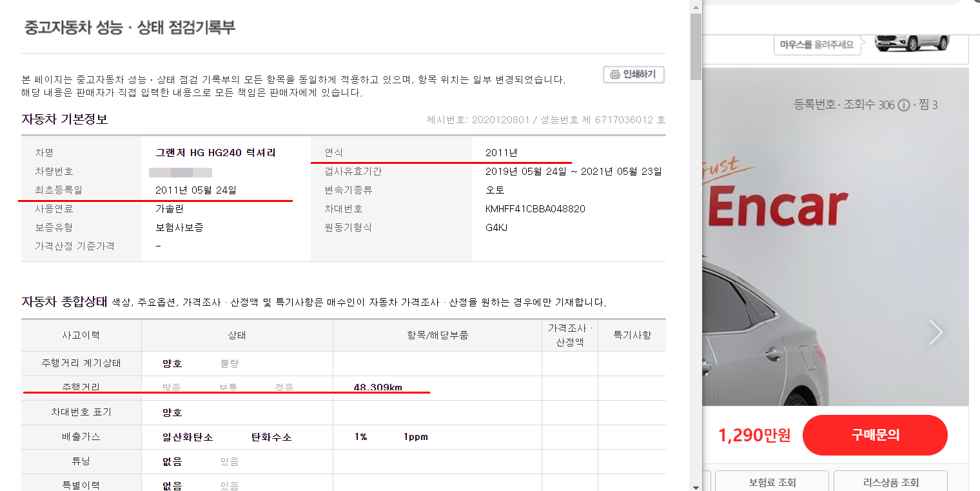Click the VIN KMHFF41CBBA048820

(535, 209)
